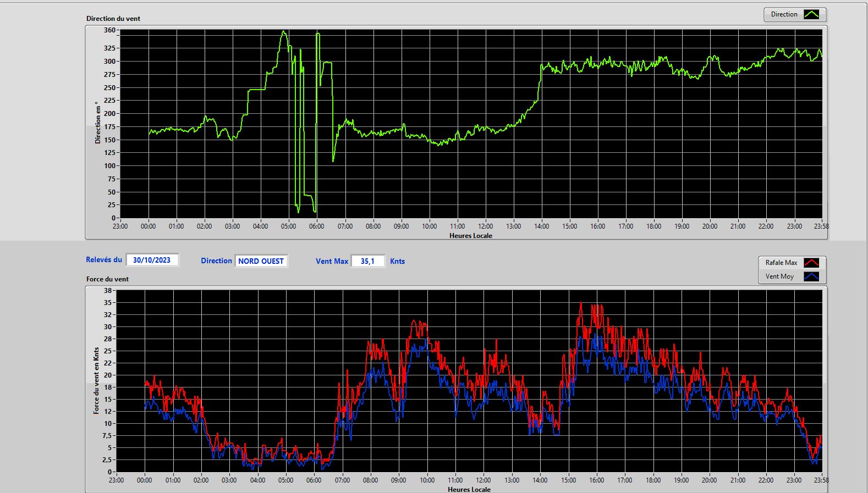Click the red Rafale Max legend icon
Screen dimensions: 868x493
click(x=811, y=263)
